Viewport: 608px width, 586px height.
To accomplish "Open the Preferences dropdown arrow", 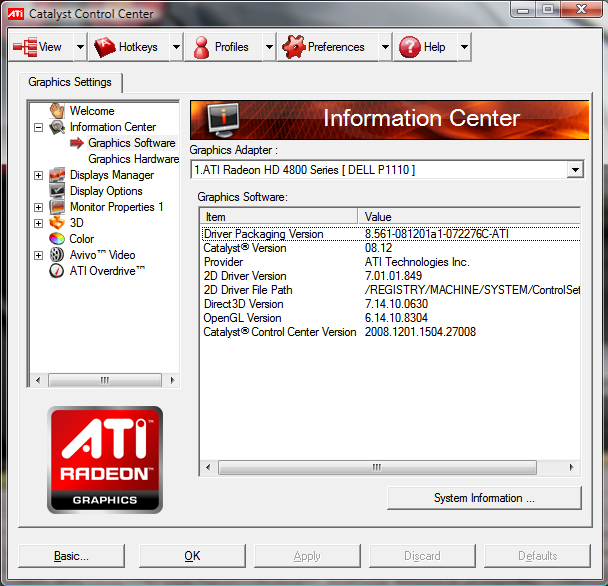I will [386, 47].
